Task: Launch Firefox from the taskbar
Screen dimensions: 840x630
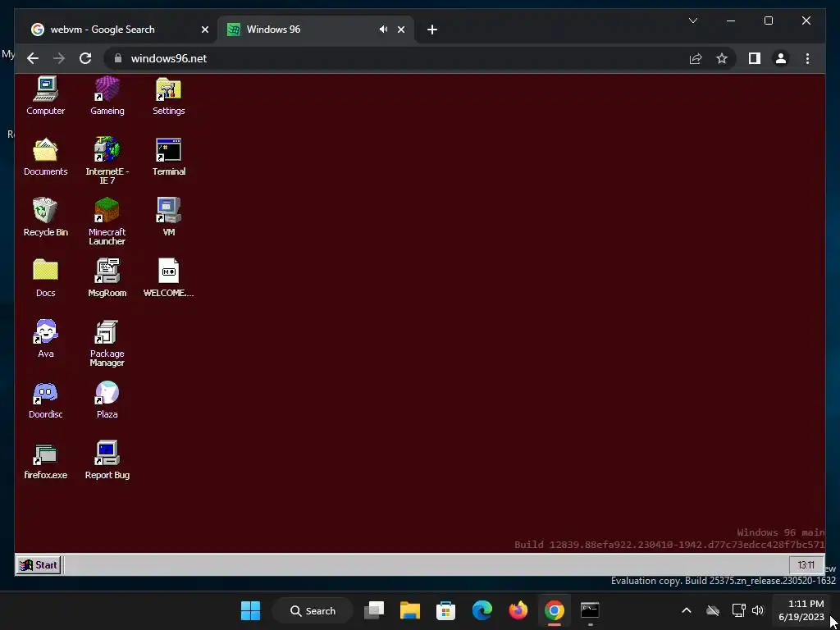Action: coord(518,610)
